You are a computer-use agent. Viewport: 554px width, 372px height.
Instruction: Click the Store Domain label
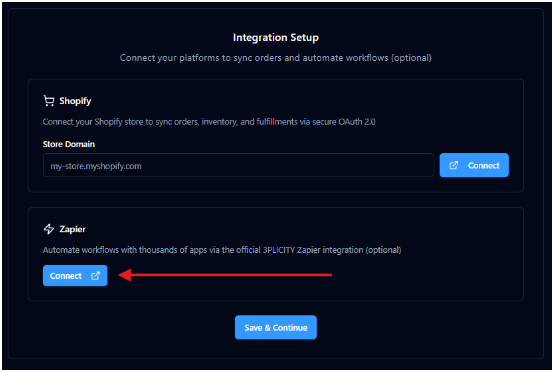pyautogui.click(x=69, y=144)
